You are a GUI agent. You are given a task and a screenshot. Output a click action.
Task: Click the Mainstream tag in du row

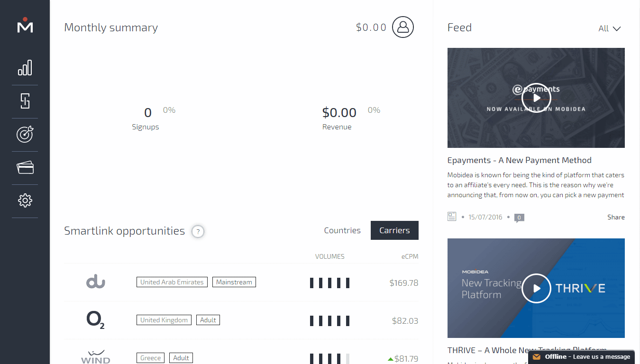pyautogui.click(x=234, y=282)
